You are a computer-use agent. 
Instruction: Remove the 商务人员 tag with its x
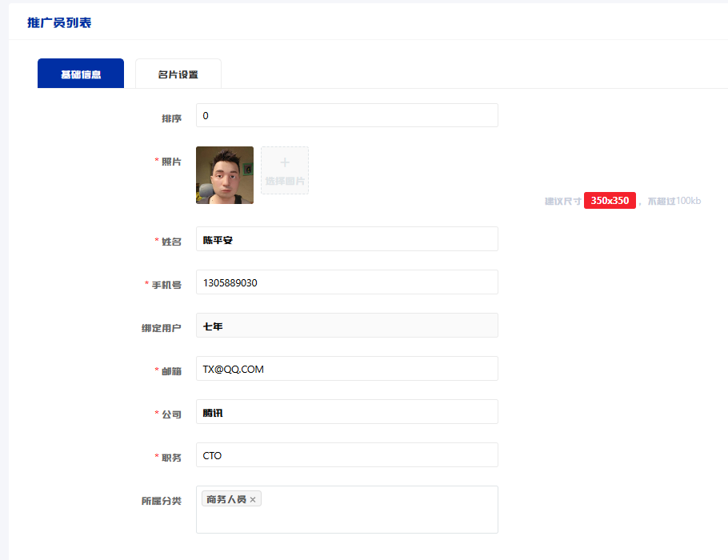[253, 500]
